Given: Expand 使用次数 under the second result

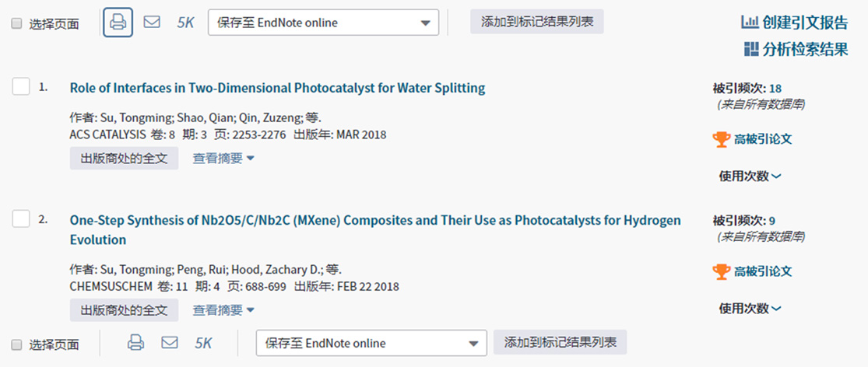Looking at the screenshot, I should (750, 309).
